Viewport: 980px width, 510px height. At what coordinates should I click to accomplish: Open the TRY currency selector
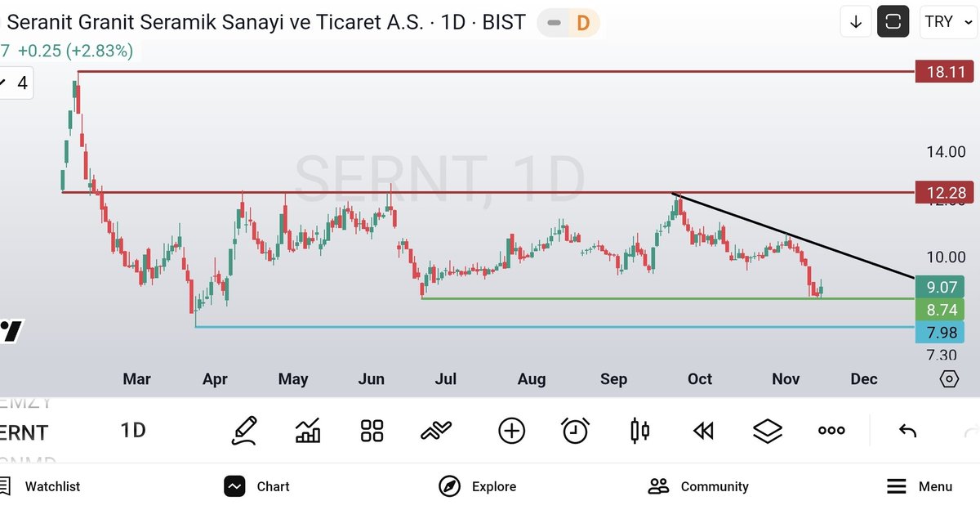pyautogui.click(x=947, y=22)
